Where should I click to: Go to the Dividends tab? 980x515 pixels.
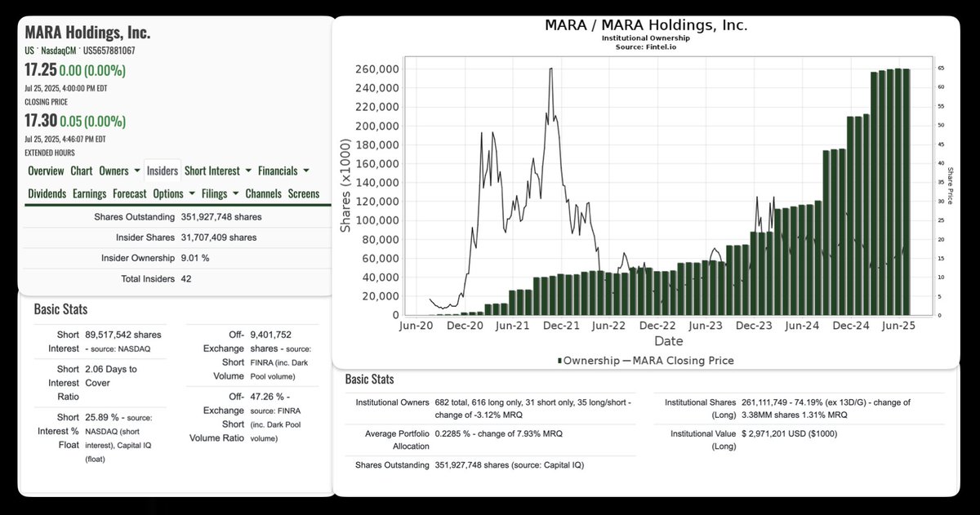click(x=47, y=193)
